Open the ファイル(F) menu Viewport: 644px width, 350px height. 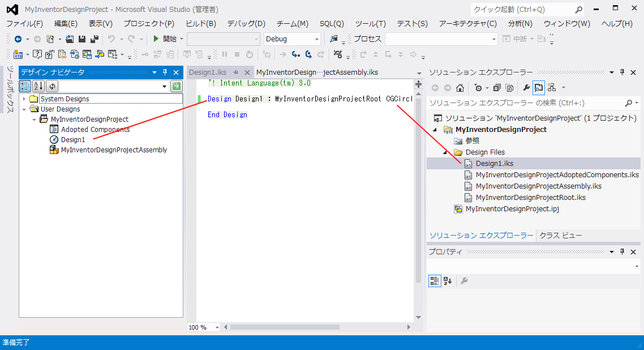point(25,24)
